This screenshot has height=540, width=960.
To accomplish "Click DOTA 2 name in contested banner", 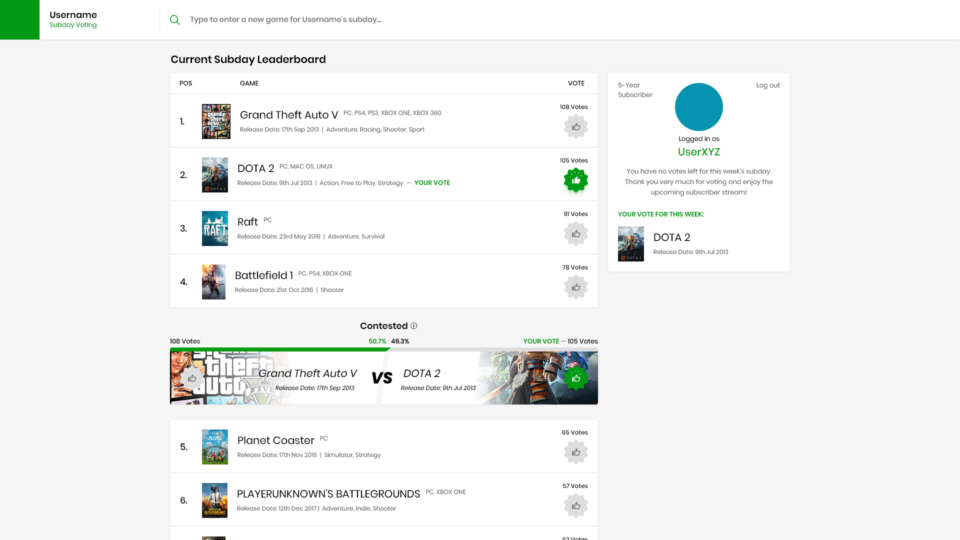I will [x=421, y=373].
